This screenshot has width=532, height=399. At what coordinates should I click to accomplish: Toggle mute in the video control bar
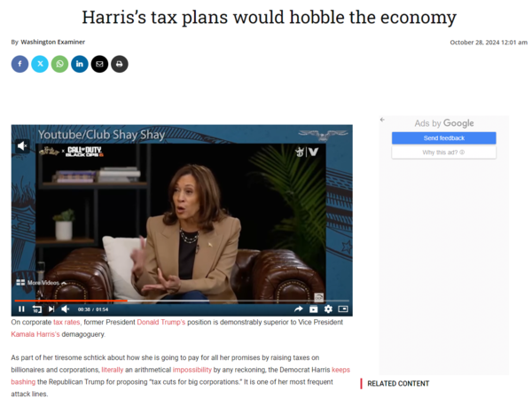(x=65, y=309)
